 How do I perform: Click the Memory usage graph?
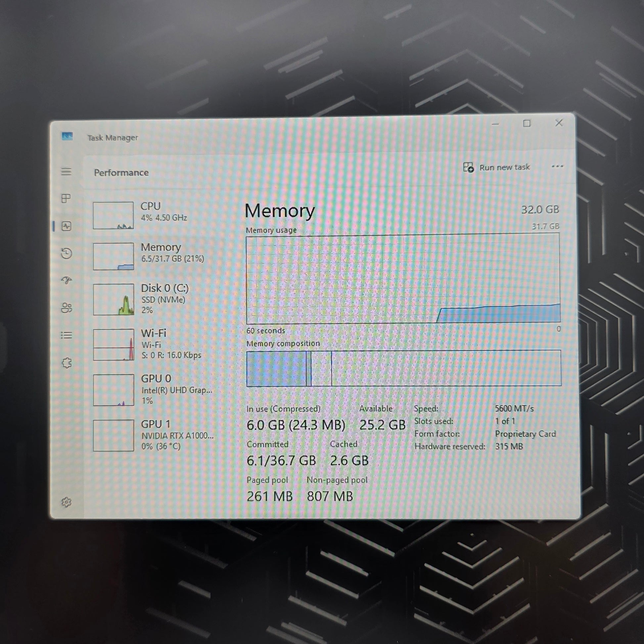point(403,279)
